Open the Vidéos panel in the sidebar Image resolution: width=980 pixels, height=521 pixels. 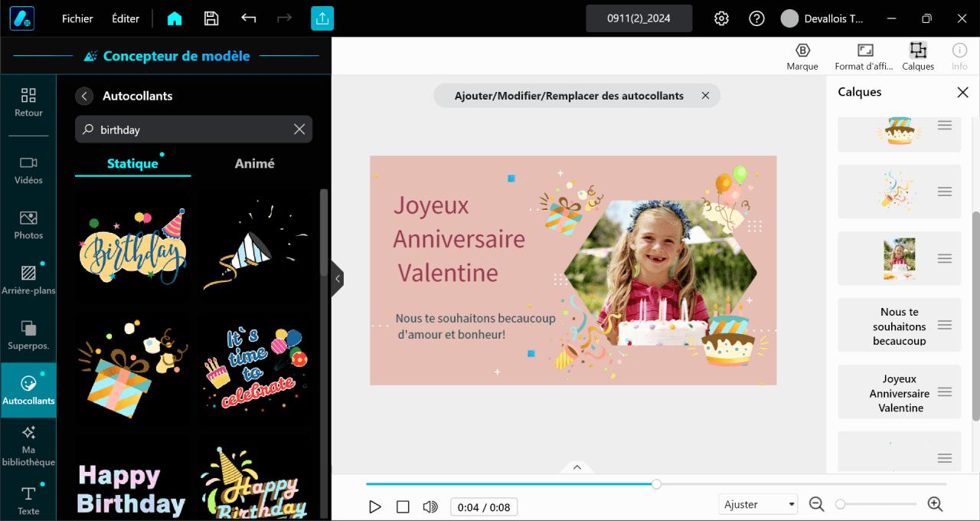[x=28, y=170]
